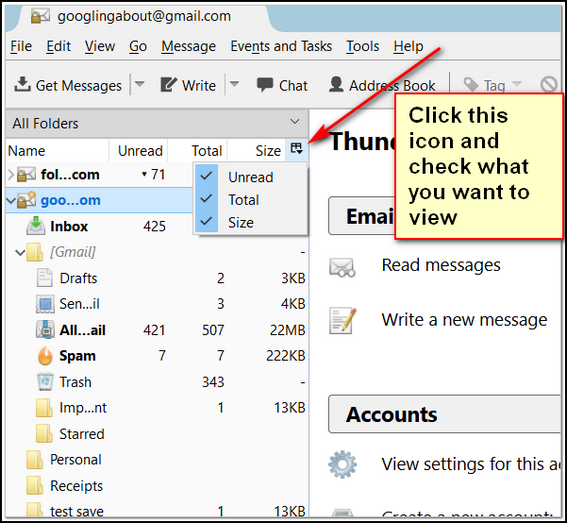Click the Trash bin icon
567x523 pixels.
(45, 382)
